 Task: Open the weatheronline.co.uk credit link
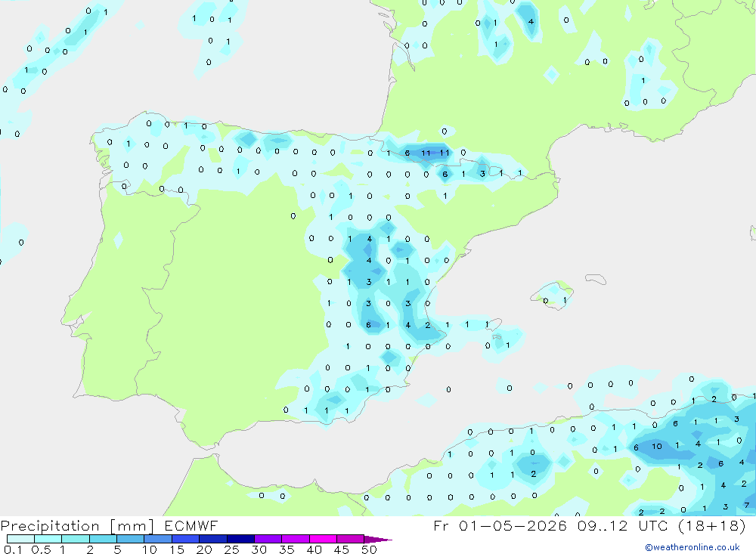(x=692, y=547)
